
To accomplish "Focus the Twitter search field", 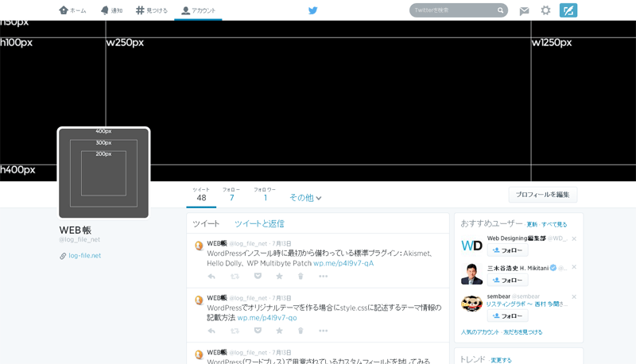I will pyautogui.click(x=459, y=10).
